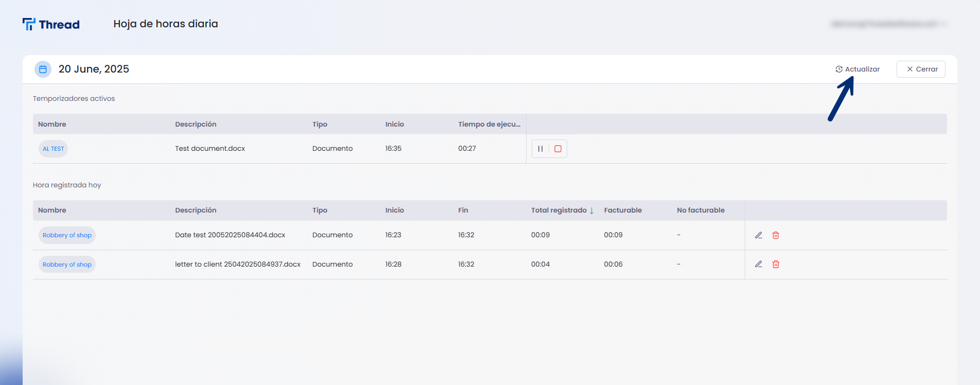This screenshot has width=980, height=385.
Task: Click the 00:04 total registered value
Action: pyautogui.click(x=540, y=265)
